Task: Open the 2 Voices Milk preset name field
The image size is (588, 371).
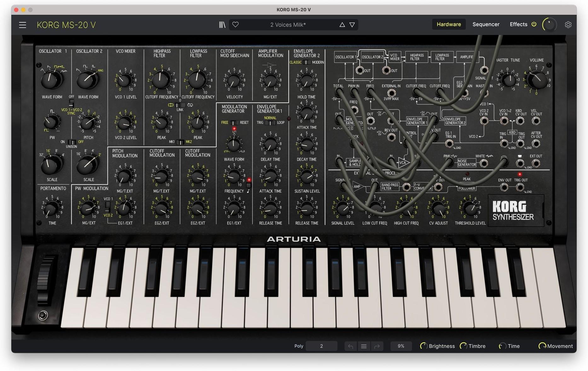Action: 287,25
